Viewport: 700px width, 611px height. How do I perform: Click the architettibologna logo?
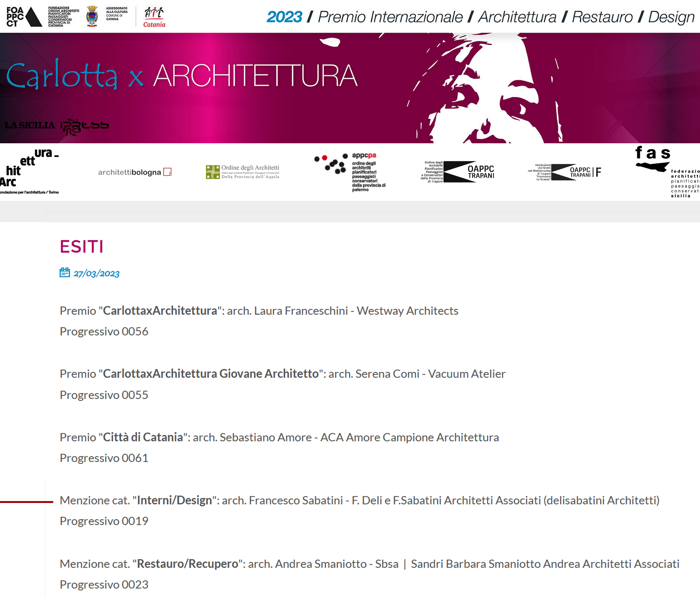(134, 172)
